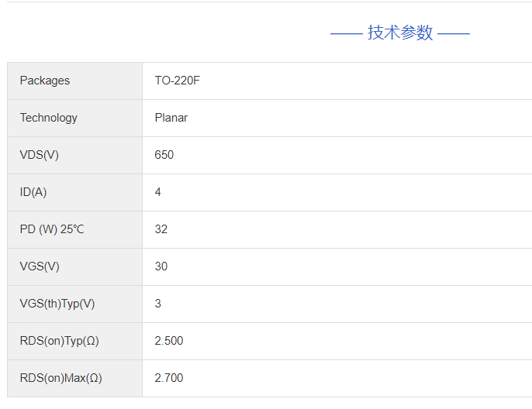Screen dimensions: 532x409
Task: Select the 2.700 RDS(on) max value
Action: [x=168, y=378]
